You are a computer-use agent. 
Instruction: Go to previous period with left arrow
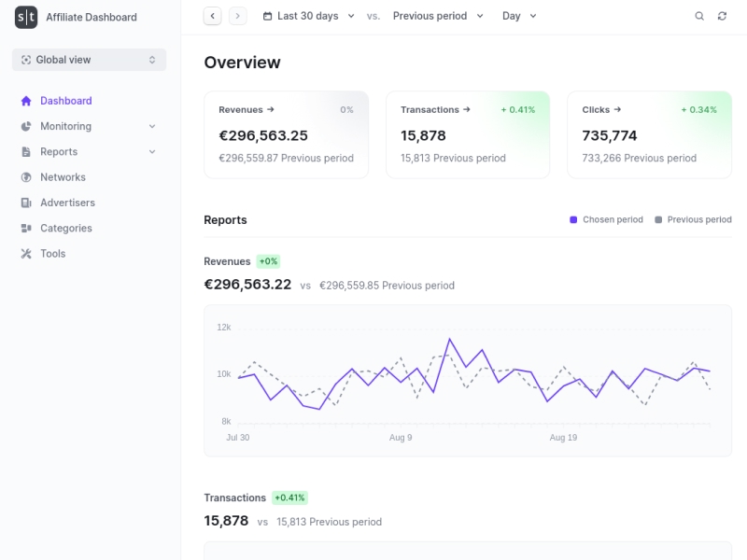coord(213,16)
